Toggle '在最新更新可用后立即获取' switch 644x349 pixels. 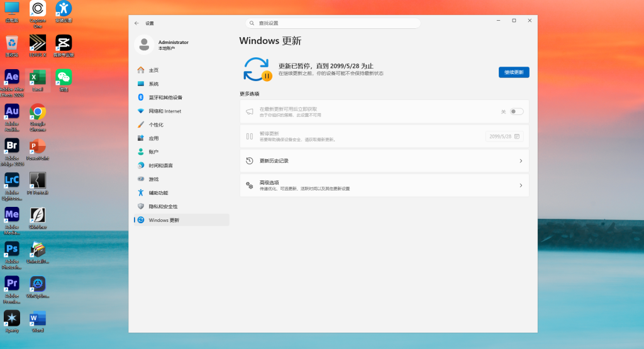coord(516,112)
